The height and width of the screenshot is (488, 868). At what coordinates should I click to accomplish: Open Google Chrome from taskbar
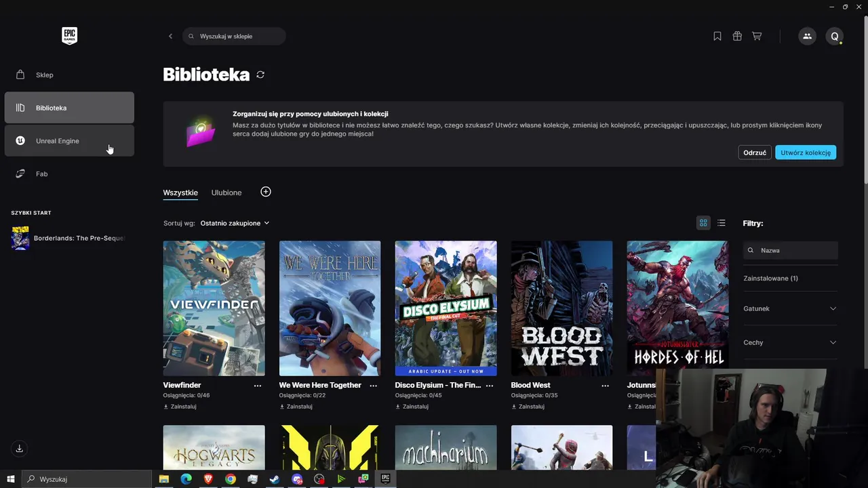pos(231,479)
